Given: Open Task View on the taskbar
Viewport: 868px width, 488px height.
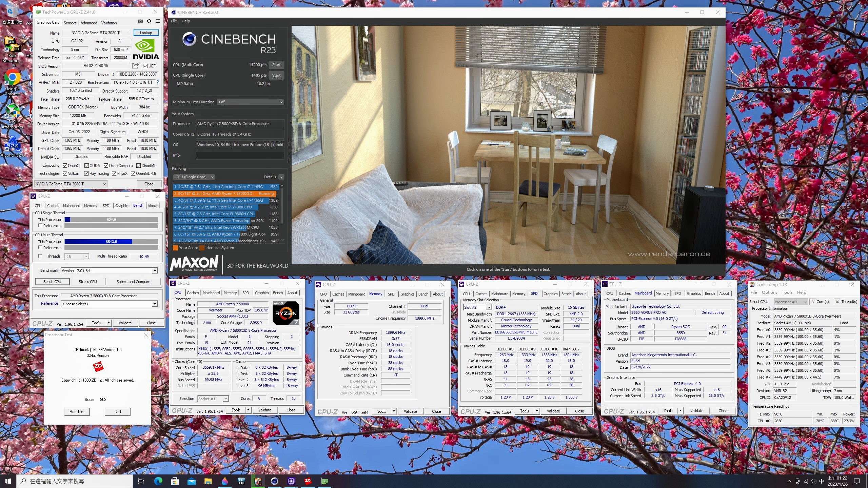Looking at the screenshot, I should click(x=141, y=481).
